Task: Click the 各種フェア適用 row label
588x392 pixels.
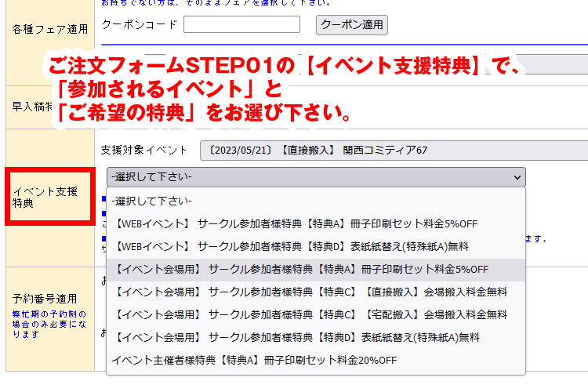Action: coord(50,30)
